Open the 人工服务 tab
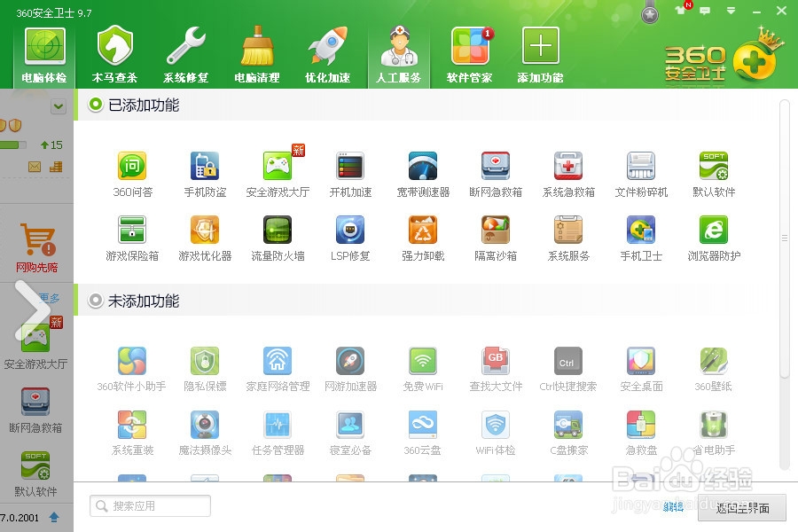Viewport: 798px width, 532px height. click(x=398, y=56)
